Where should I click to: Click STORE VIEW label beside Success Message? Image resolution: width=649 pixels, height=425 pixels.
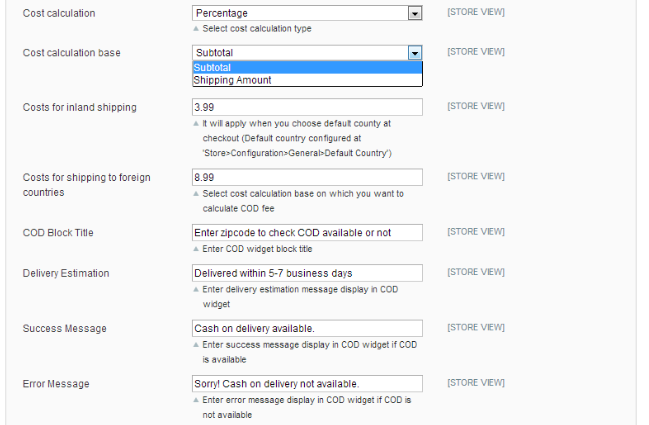pos(475,327)
